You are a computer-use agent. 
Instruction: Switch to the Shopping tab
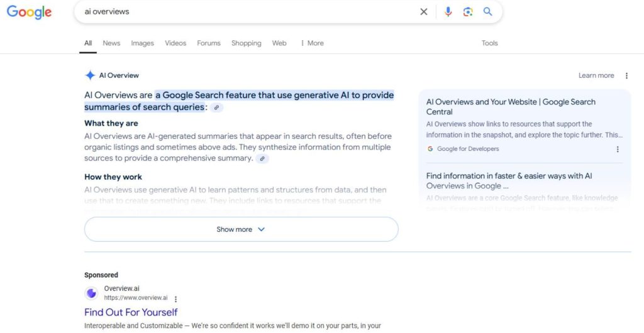[x=246, y=43]
